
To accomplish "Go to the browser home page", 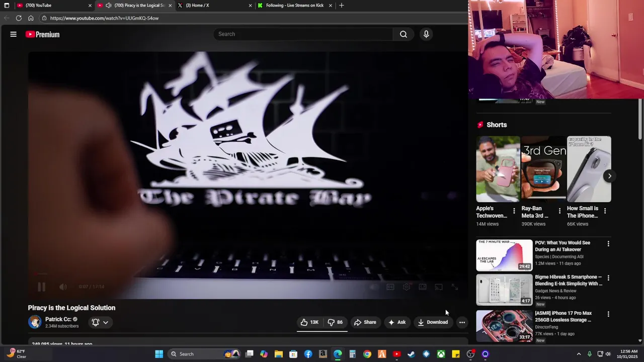I will coord(31,18).
